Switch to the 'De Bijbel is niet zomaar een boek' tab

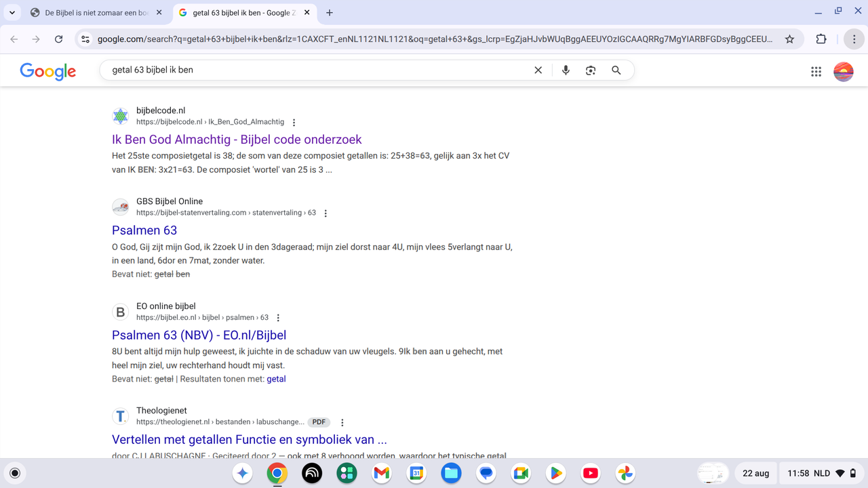click(x=96, y=12)
